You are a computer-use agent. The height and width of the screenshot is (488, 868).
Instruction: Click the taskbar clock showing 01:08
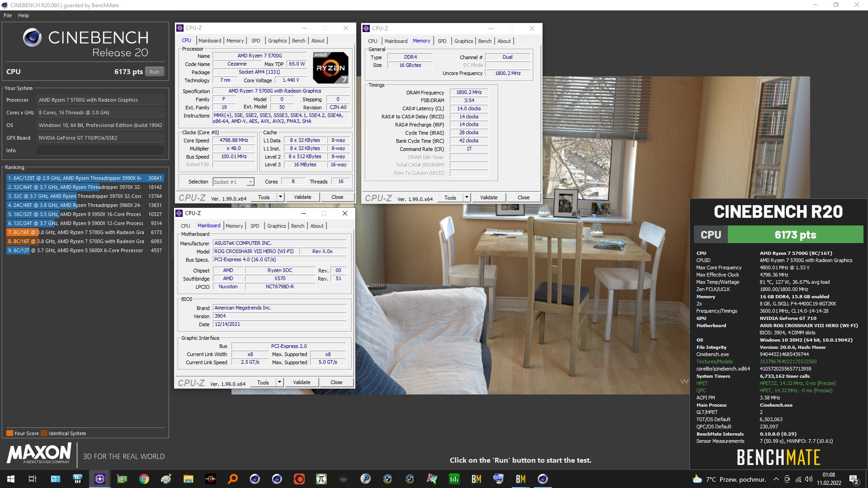(829, 479)
